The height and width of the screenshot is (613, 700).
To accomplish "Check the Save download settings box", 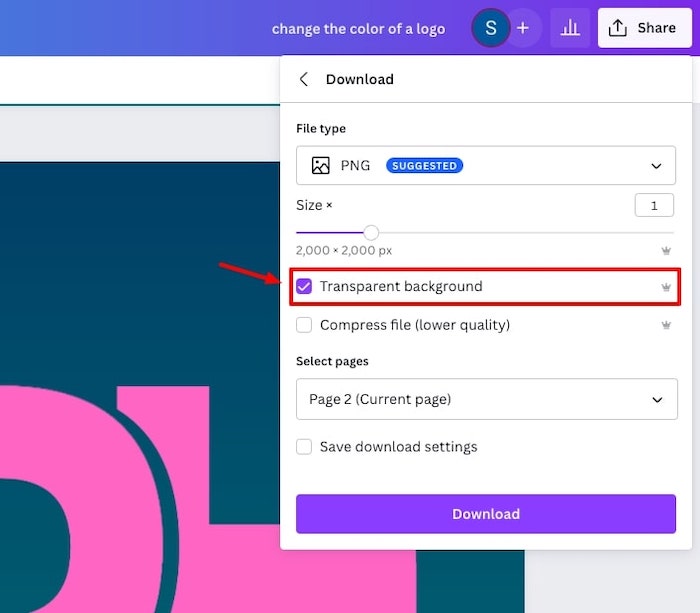I will (x=304, y=447).
